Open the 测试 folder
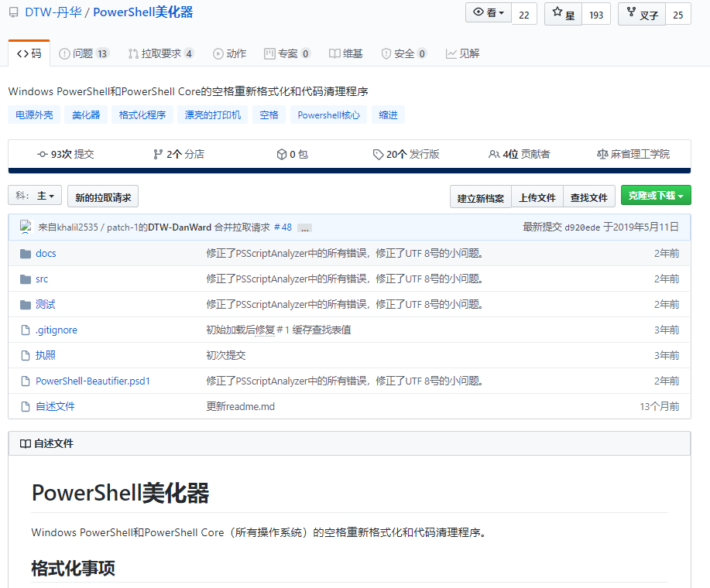The width and height of the screenshot is (710, 588). 45,304
